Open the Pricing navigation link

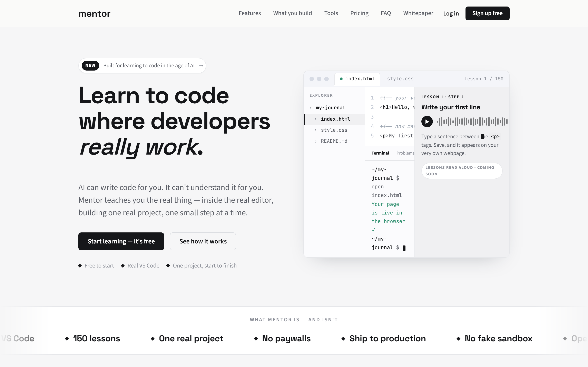pyautogui.click(x=359, y=13)
